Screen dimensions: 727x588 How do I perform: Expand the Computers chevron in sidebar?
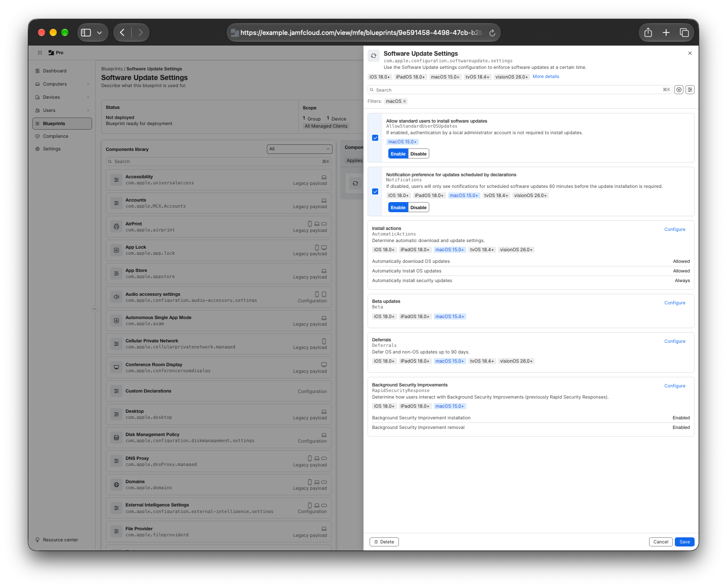pyautogui.click(x=88, y=84)
